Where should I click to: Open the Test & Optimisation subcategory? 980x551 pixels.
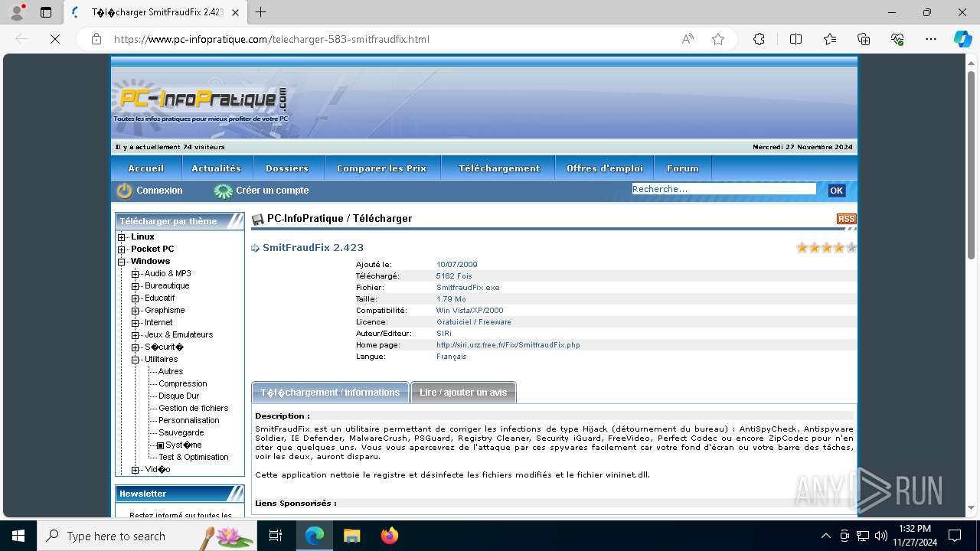(x=194, y=458)
